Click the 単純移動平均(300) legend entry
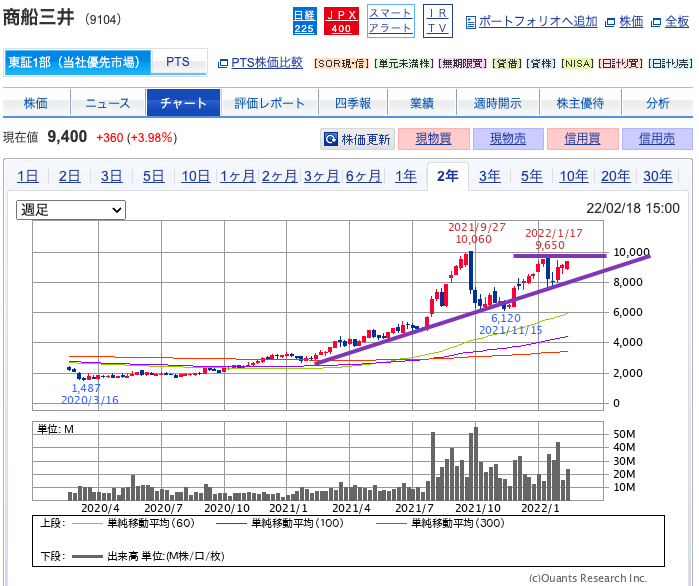The height and width of the screenshot is (586, 699). pyautogui.click(x=440, y=523)
